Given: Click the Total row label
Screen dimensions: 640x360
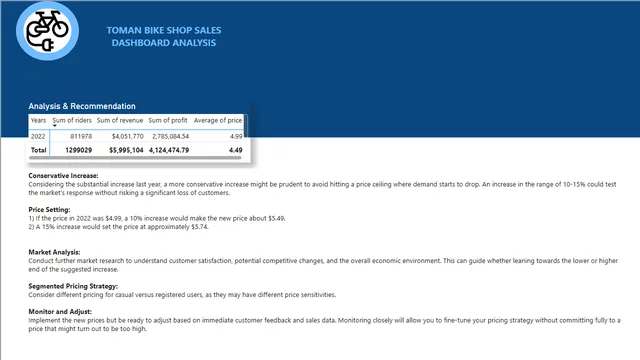Looking at the screenshot, I should click(38, 150).
